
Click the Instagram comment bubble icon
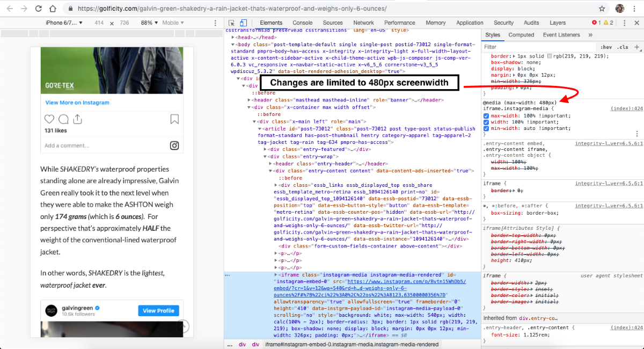(x=63, y=119)
